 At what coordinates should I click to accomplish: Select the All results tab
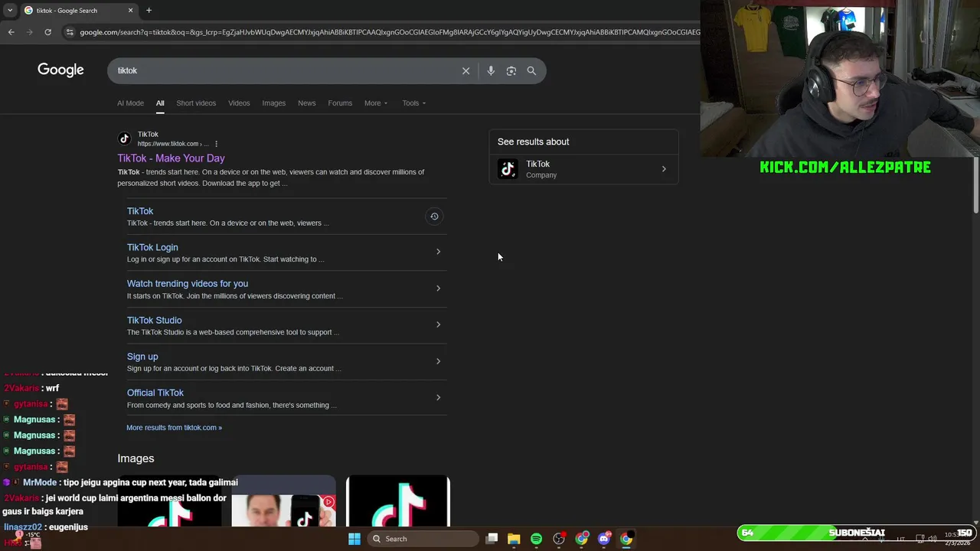tap(160, 103)
